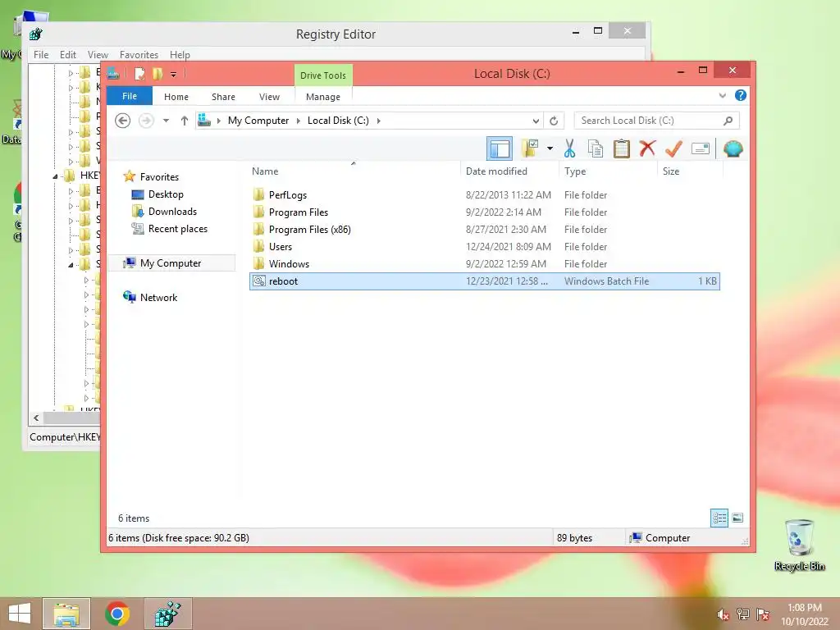Select the Program Files folder
The height and width of the screenshot is (630, 840).
click(x=484, y=212)
